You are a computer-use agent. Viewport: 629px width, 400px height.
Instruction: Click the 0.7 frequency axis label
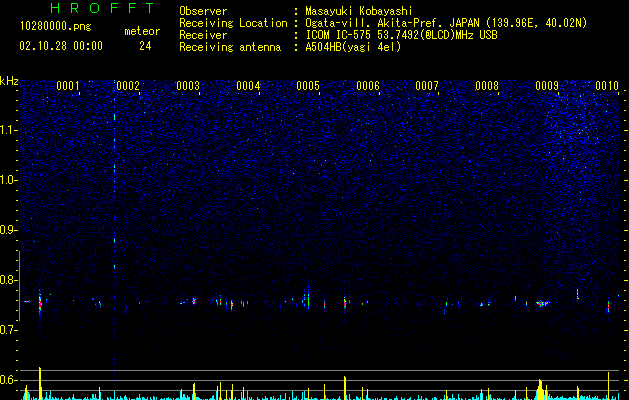coord(9,330)
